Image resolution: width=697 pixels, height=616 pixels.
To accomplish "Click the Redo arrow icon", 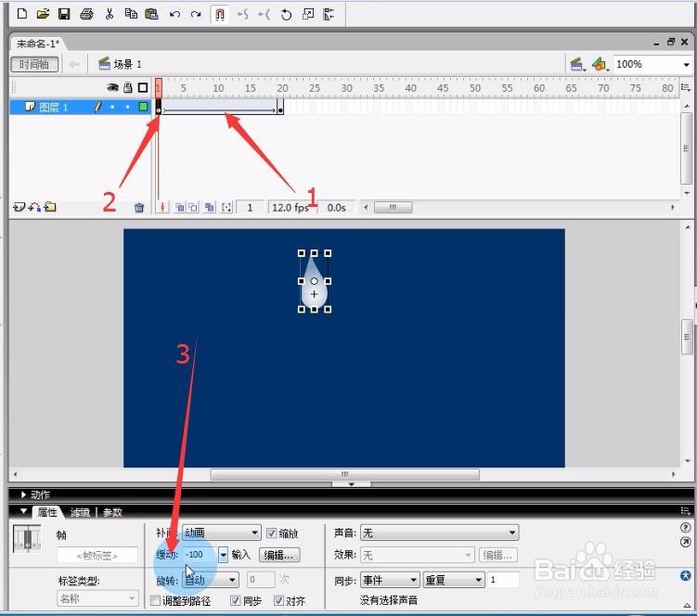I will click(196, 14).
